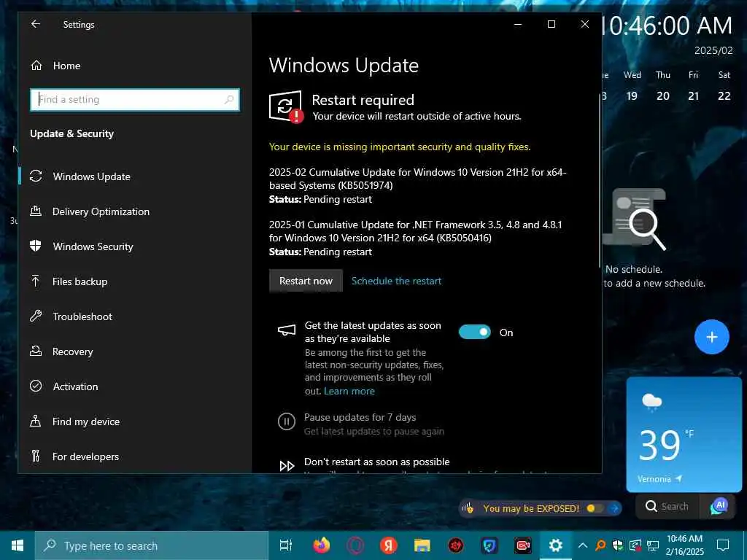The height and width of the screenshot is (560, 747).
Task: Click the shield hand icon on EXPOSED banner
Action: pos(468,508)
